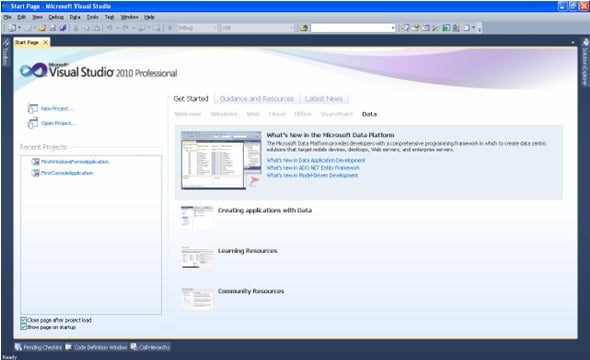Click What's new in Data Application Development link

(x=316, y=160)
